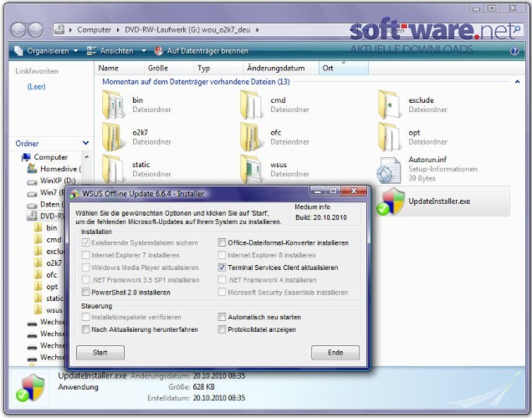Select the bin folder in folder tree

click(x=52, y=228)
